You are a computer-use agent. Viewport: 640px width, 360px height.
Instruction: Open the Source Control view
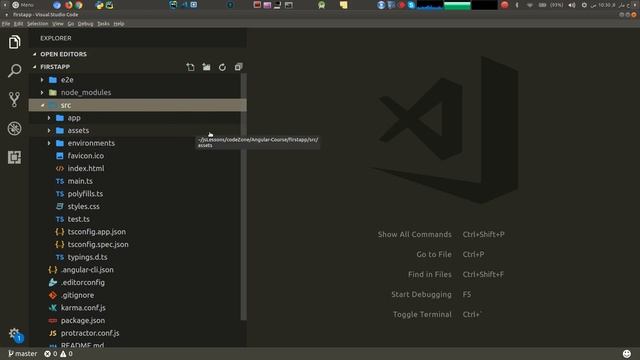[x=14, y=100]
